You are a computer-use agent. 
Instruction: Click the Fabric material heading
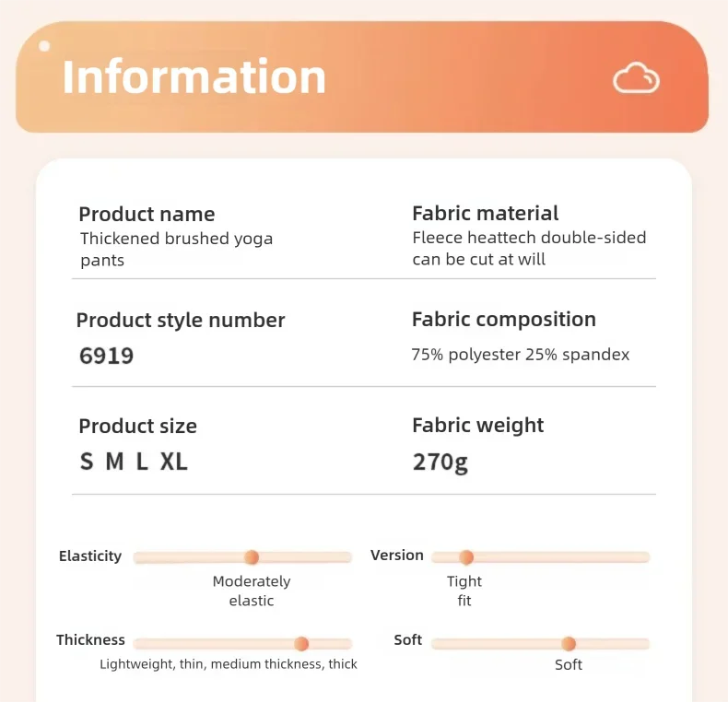click(485, 213)
